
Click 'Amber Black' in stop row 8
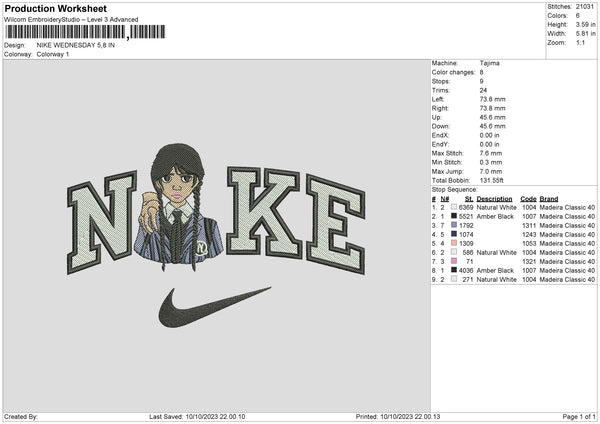[x=495, y=271]
